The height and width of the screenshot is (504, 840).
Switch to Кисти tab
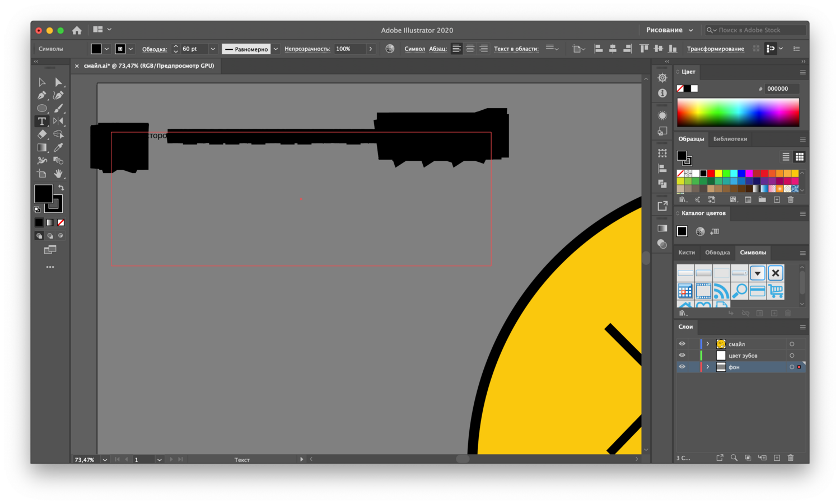pyautogui.click(x=687, y=253)
